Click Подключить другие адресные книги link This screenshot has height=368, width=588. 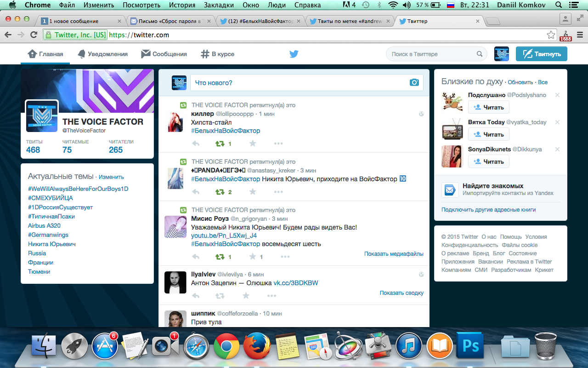[x=488, y=210]
